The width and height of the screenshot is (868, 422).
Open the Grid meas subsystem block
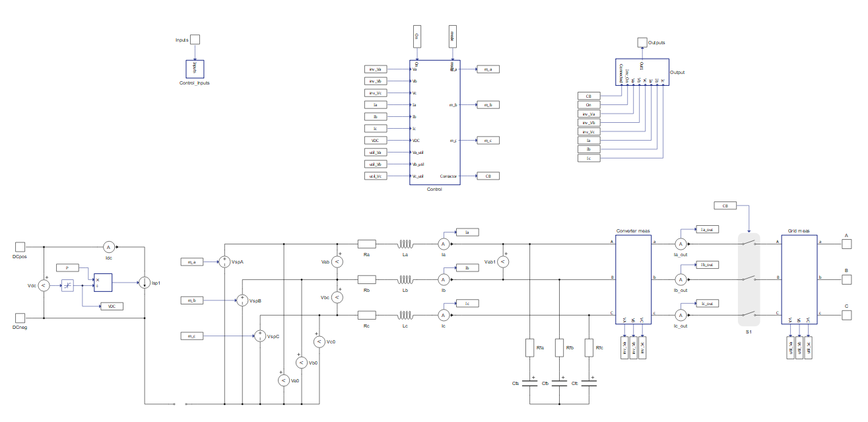coord(799,279)
